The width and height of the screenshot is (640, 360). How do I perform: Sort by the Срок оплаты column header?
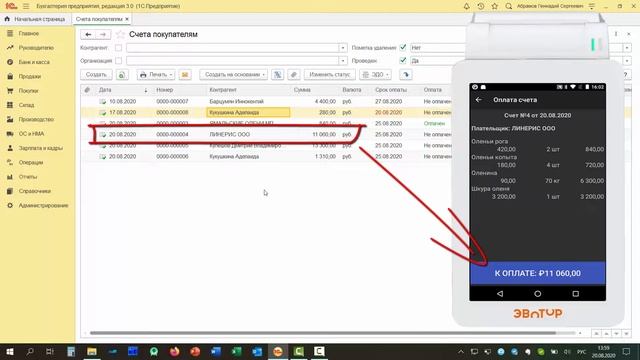pos(391,90)
